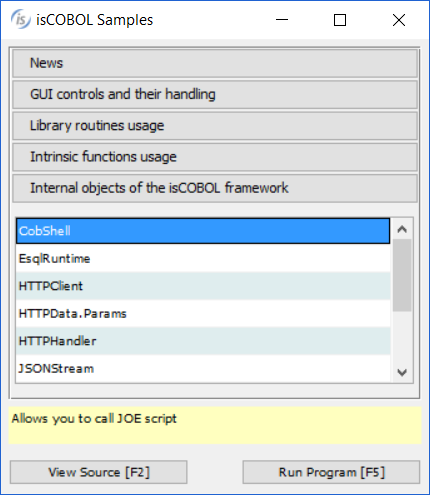Click the isCOBOL logo icon in title bar
Image resolution: width=430 pixels, height=495 pixels.
[x=21, y=20]
